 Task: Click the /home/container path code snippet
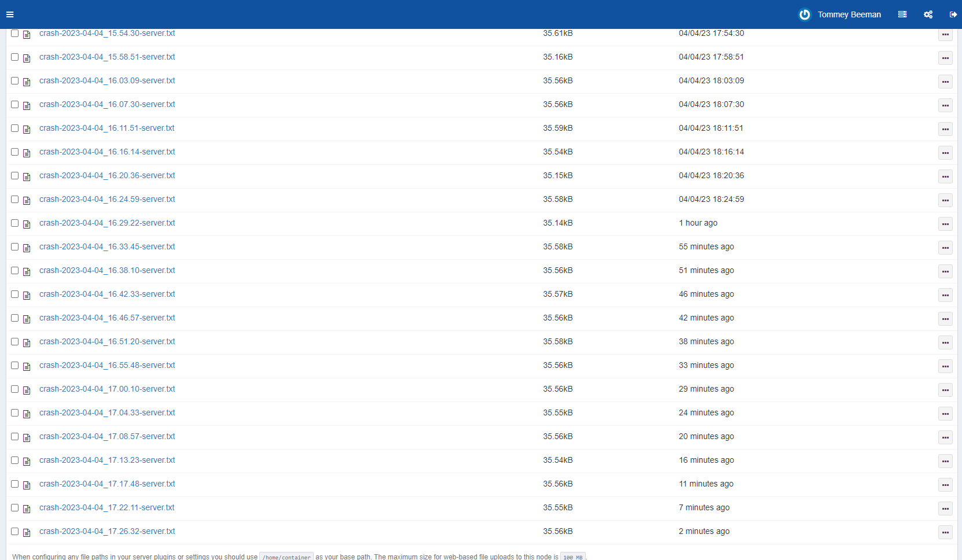286,557
